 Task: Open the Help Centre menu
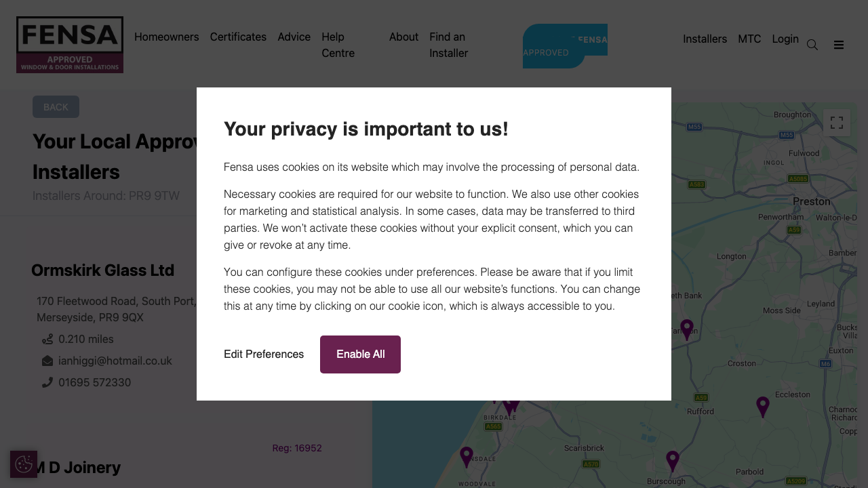click(338, 45)
